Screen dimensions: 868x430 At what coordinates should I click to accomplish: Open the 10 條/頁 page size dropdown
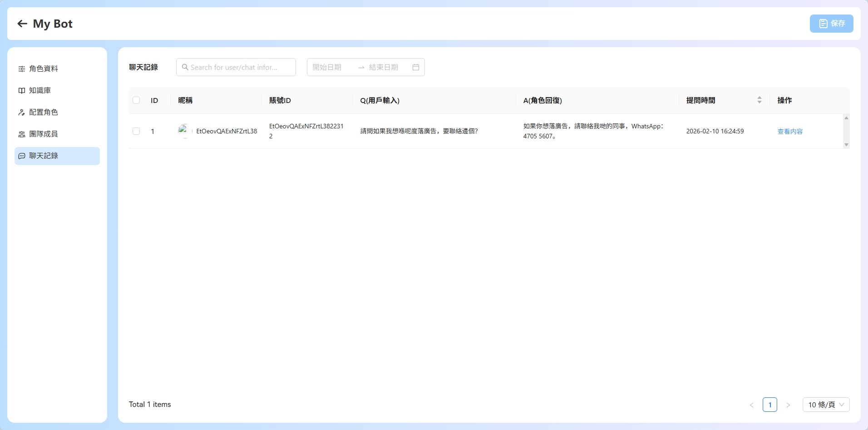(x=826, y=405)
